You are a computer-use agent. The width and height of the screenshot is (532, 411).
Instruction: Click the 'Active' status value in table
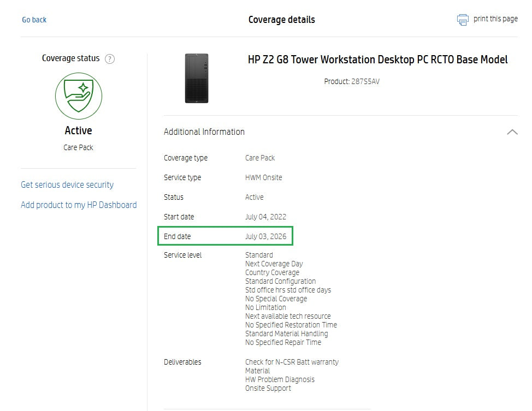point(255,198)
